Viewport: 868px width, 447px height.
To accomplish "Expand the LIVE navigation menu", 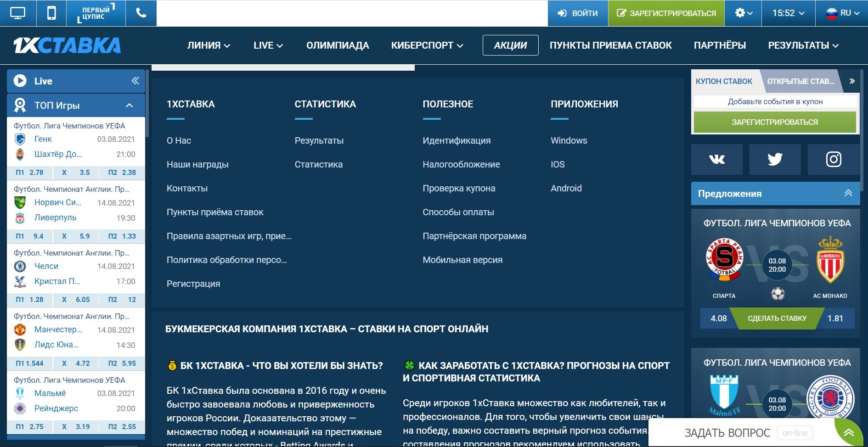I will click(268, 45).
